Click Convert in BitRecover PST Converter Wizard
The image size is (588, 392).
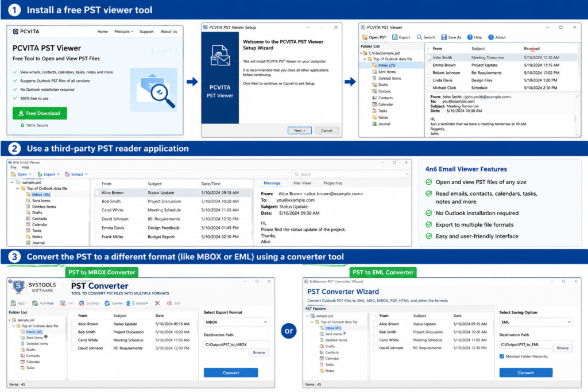tap(526, 372)
